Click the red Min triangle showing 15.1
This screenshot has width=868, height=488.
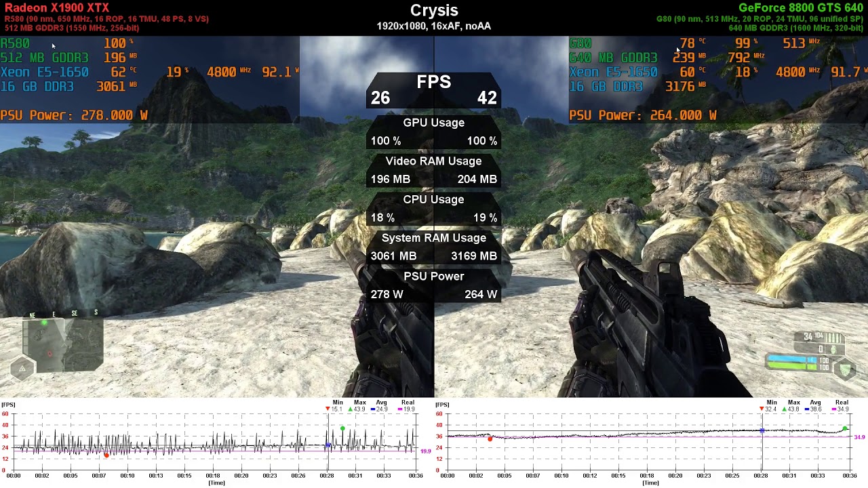pyautogui.click(x=328, y=409)
